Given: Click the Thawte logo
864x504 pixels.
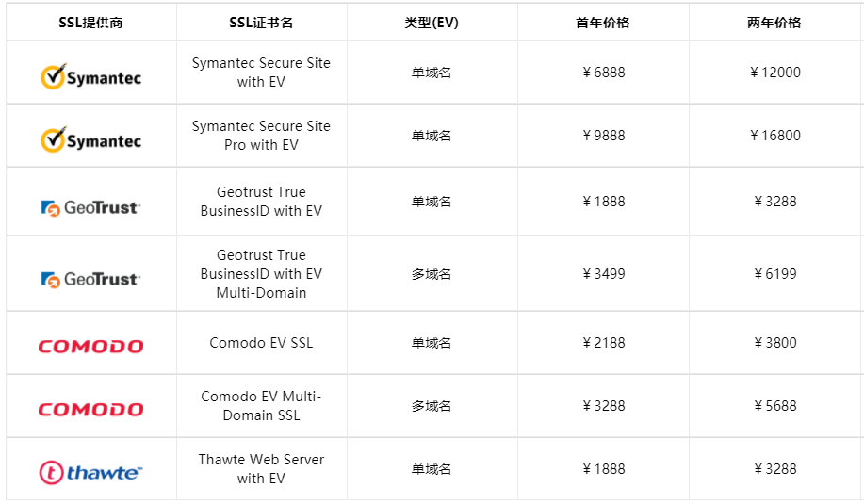Looking at the screenshot, I should (x=90, y=472).
